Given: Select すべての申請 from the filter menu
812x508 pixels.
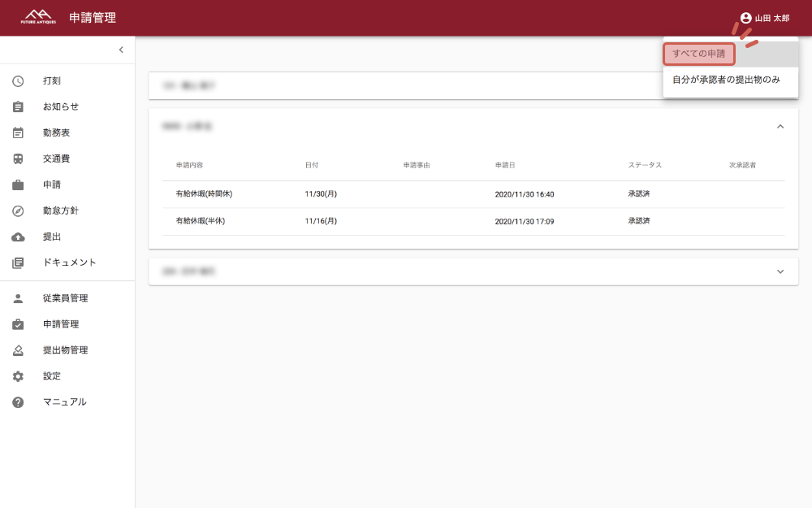Looking at the screenshot, I should point(699,54).
